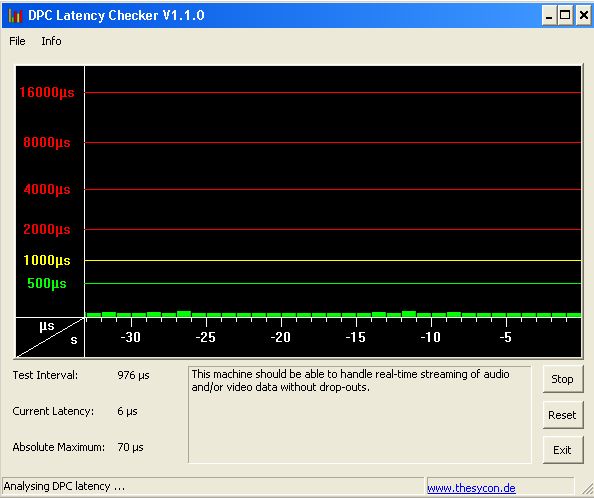
Task: Click the 1000µs yellow threshold label
Action: pyautogui.click(x=47, y=260)
